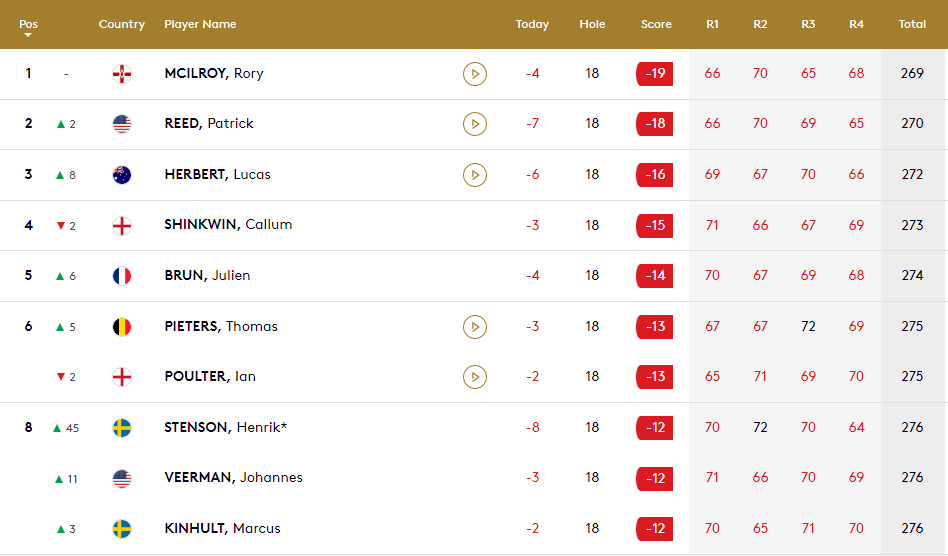Viewport: 948px width, 556px height.
Task: Click the Belgian flag beside Pieters
Action: pyautogui.click(x=122, y=327)
